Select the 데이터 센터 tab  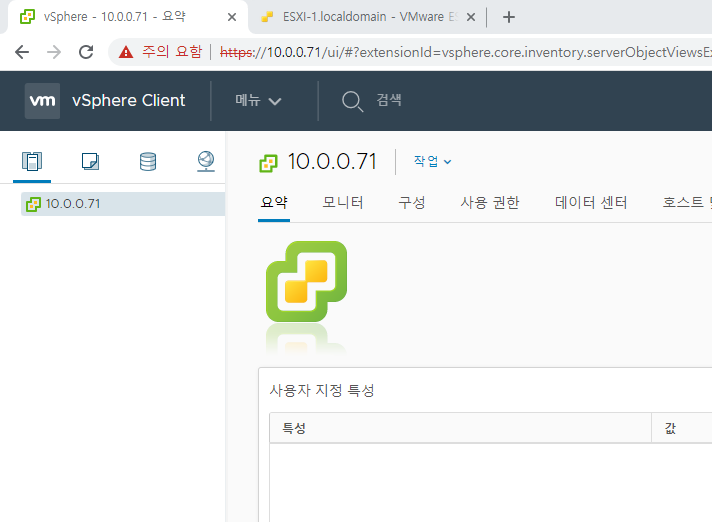[x=591, y=202]
